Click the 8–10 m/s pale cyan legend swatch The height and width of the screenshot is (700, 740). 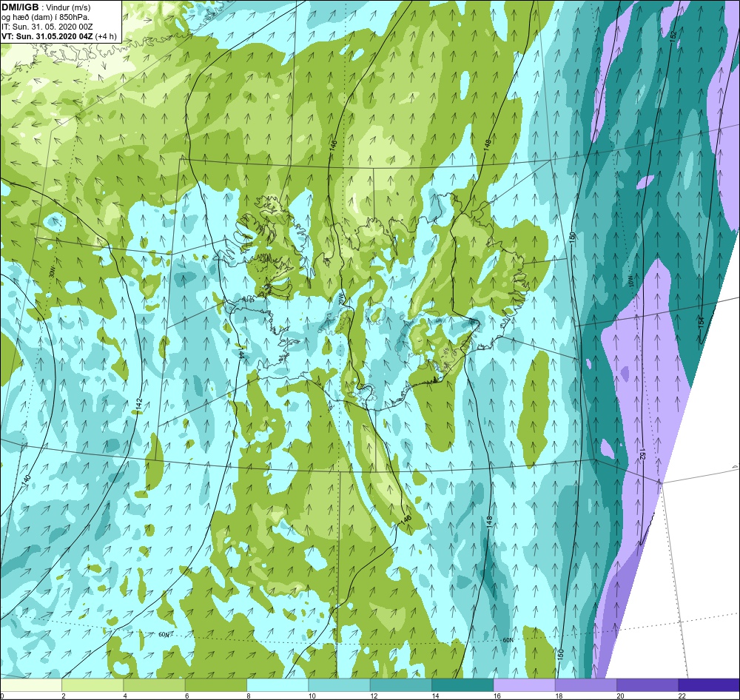pos(277,684)
